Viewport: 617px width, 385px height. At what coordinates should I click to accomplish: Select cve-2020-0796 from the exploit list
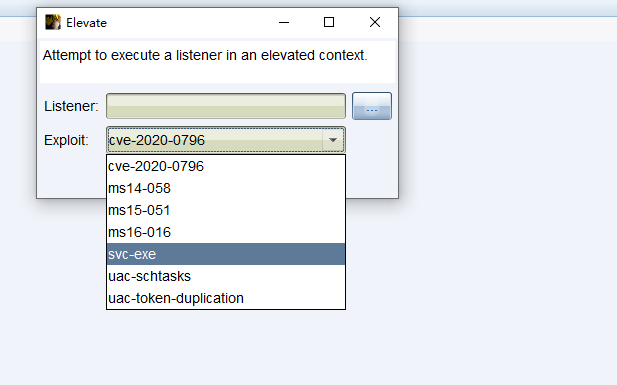click(x=226, y=166)
